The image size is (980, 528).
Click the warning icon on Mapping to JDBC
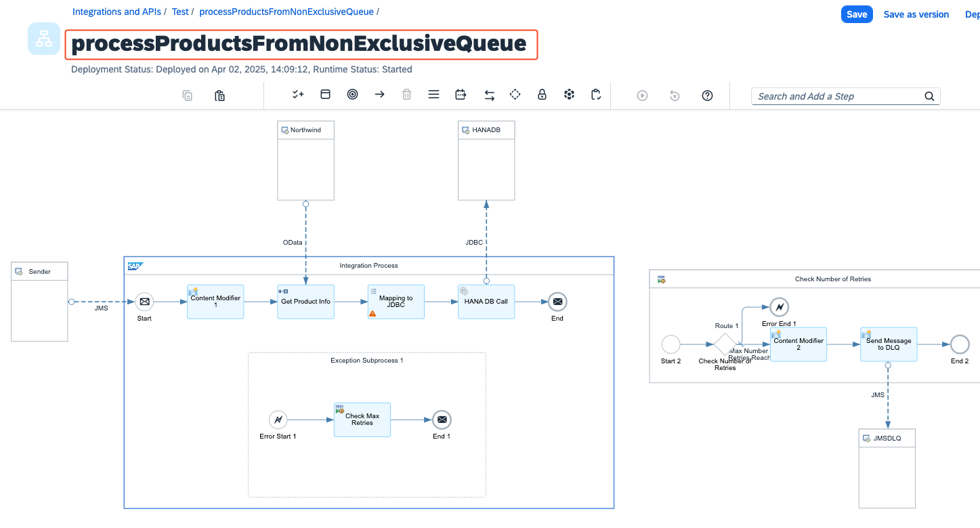(x=372, y=313)
